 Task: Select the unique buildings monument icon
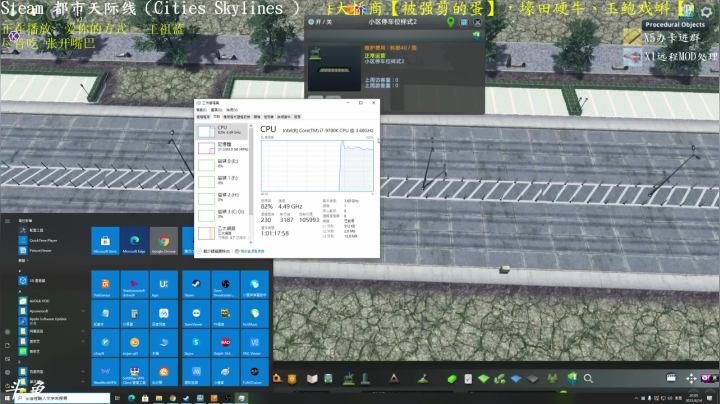366,378
